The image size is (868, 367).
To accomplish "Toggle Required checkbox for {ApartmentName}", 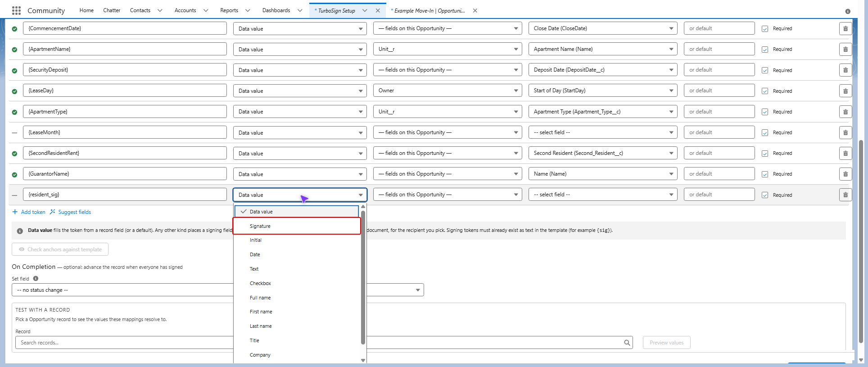I will 765,49.
